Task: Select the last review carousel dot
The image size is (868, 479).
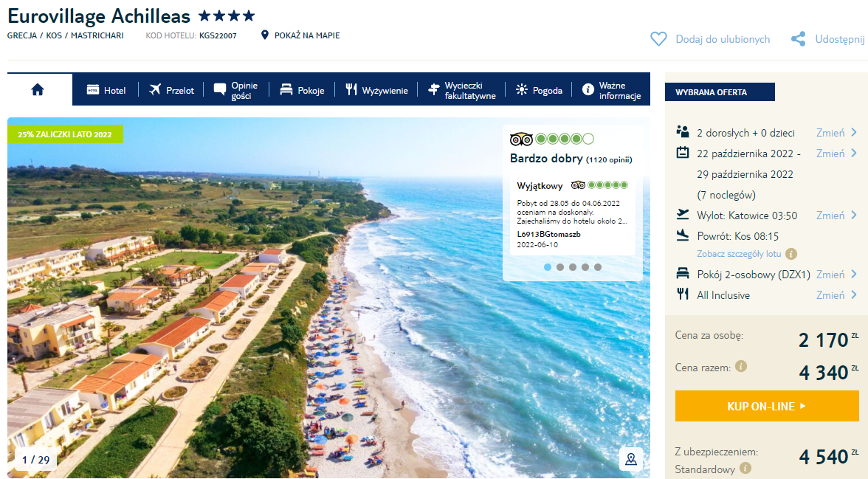Action: pyautogui.click(x=598, y=267)
